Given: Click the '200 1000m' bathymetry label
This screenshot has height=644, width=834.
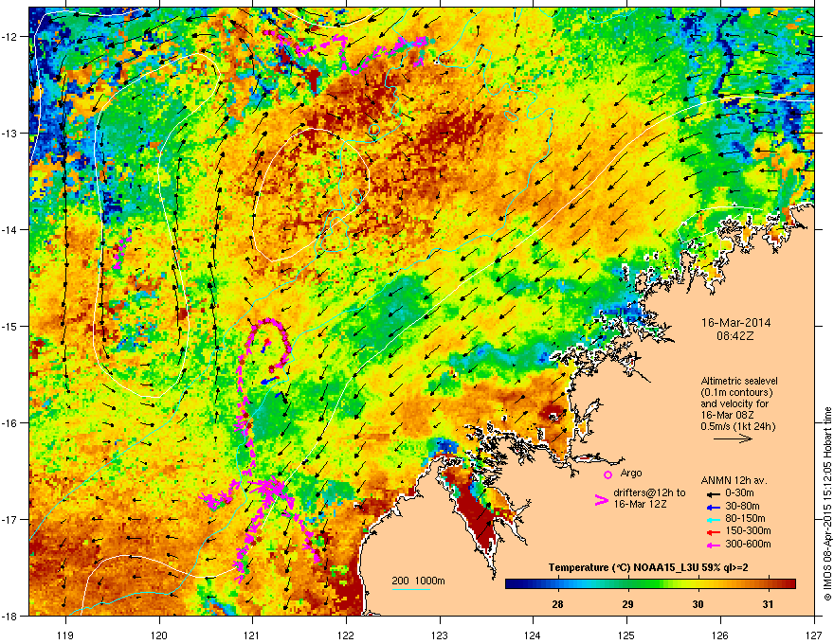Looking at the screenshot, I should point(418,581).
